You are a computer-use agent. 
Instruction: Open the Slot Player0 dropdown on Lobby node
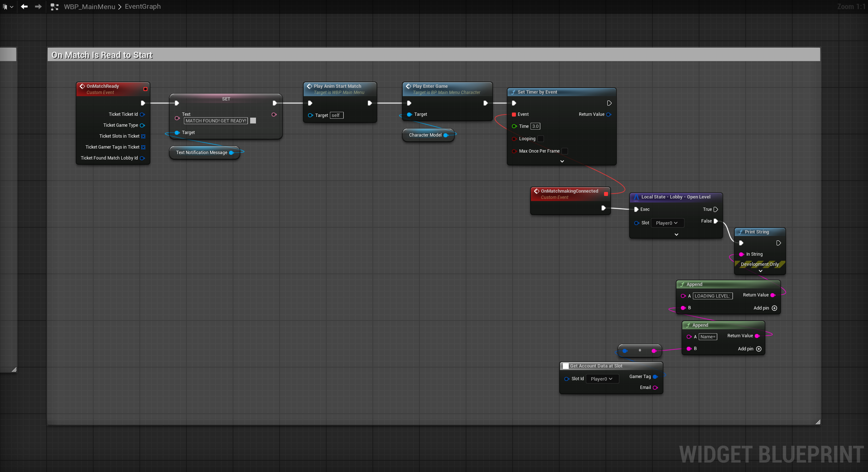[667, 223]
